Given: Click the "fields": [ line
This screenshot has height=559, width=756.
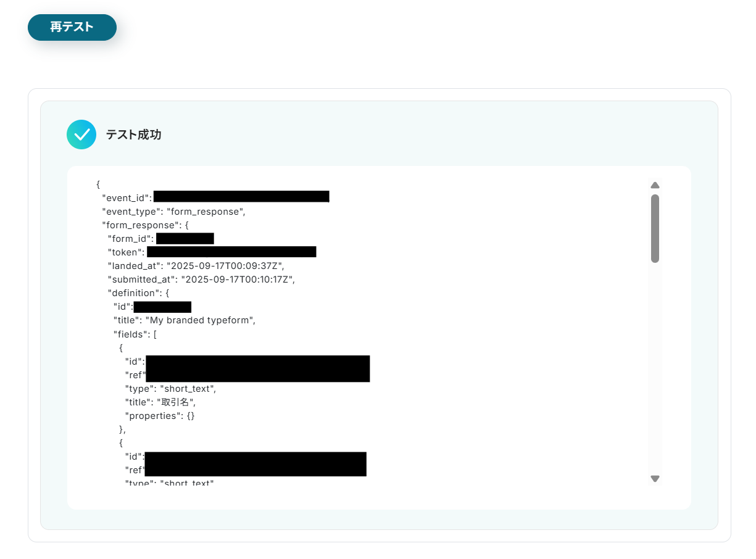Looking at the screenshot, I should coord(135,334).
